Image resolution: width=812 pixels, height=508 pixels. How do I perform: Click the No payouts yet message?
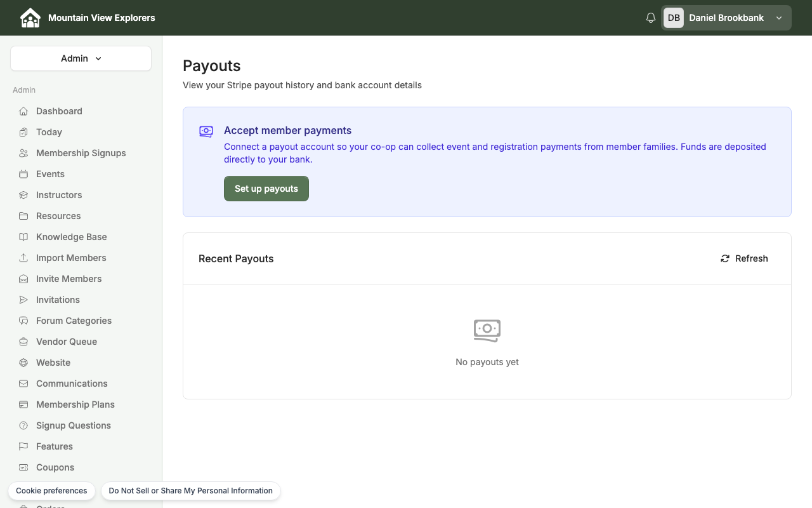pos(487,362)
